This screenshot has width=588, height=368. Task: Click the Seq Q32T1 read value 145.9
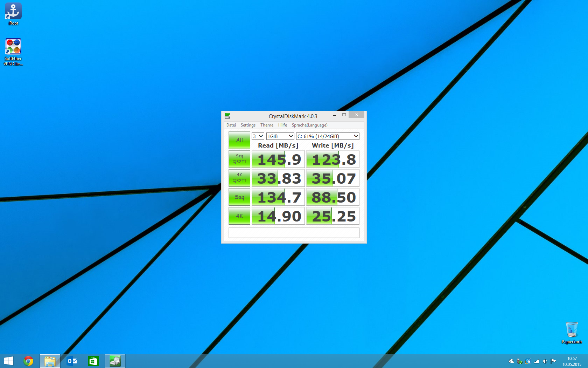[278, 159]
